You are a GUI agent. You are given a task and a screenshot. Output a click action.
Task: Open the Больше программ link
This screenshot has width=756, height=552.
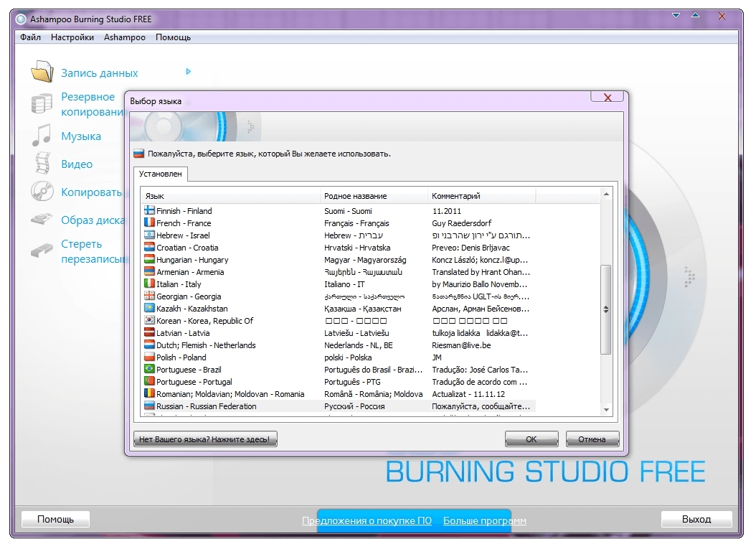pos(485,520)
